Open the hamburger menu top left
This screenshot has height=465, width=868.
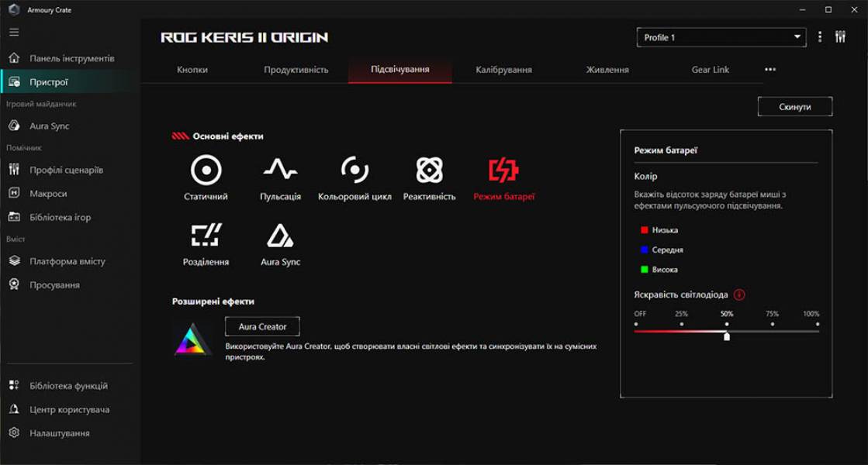coord(13,32)
